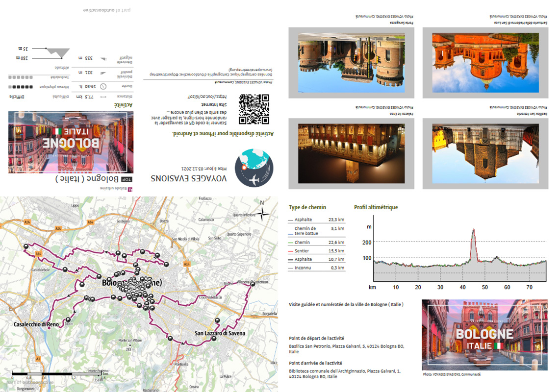Click the 'Point d'arrivée de l'activité' heading
The image size is (559, 392).
coord(315,363)
